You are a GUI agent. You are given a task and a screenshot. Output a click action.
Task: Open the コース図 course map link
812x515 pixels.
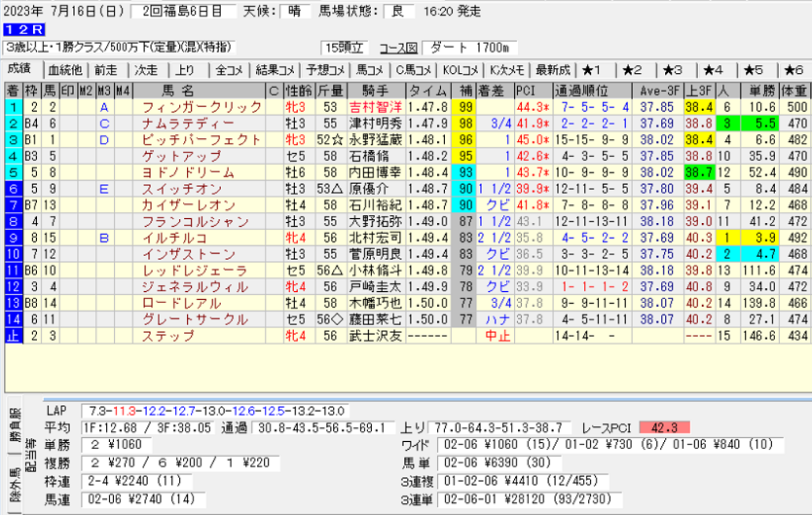click(397, 48)
